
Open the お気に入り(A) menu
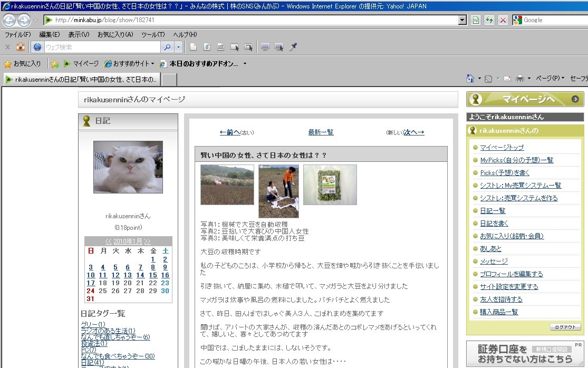click(x=115, y=34)
